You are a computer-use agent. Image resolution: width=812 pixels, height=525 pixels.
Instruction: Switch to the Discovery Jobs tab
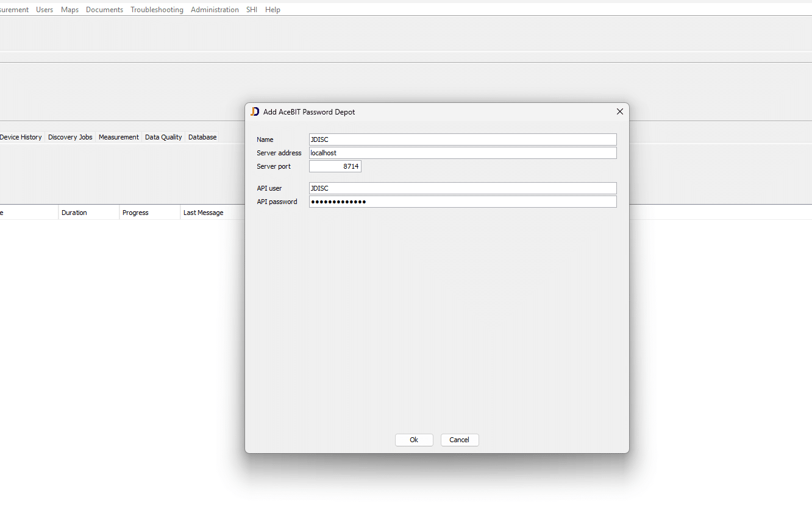[70, 137]
